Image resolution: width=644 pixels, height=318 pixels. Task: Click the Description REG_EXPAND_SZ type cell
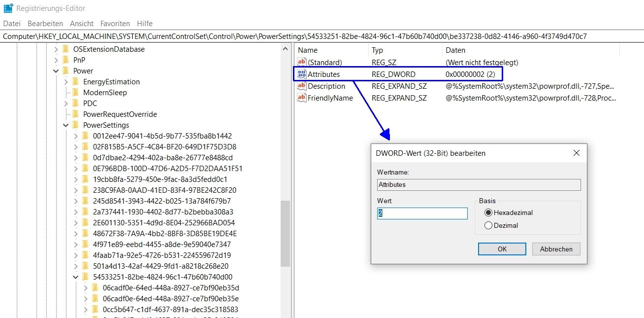[x=399, y=86]
